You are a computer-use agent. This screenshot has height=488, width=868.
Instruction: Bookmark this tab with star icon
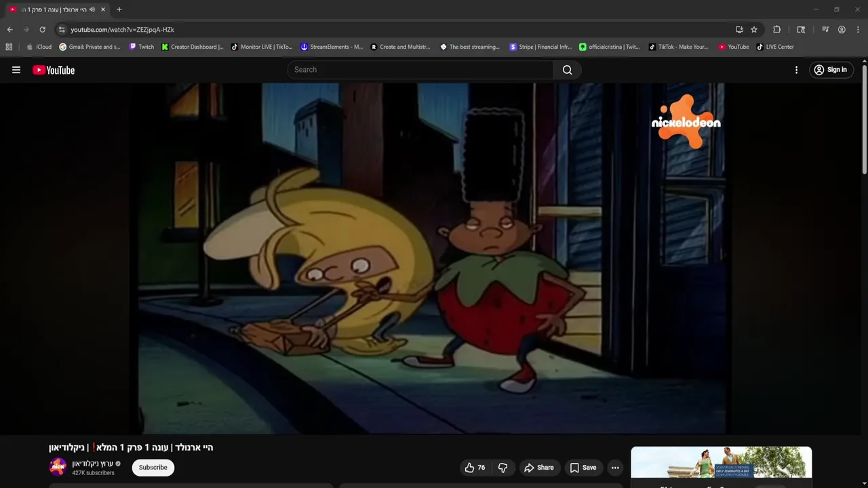pos(754,30)
